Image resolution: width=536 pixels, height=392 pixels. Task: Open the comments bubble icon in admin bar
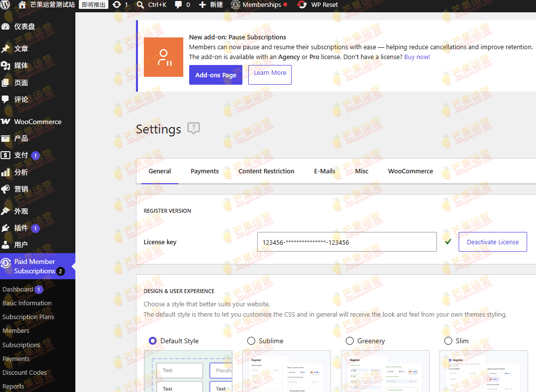coord(178,5)
